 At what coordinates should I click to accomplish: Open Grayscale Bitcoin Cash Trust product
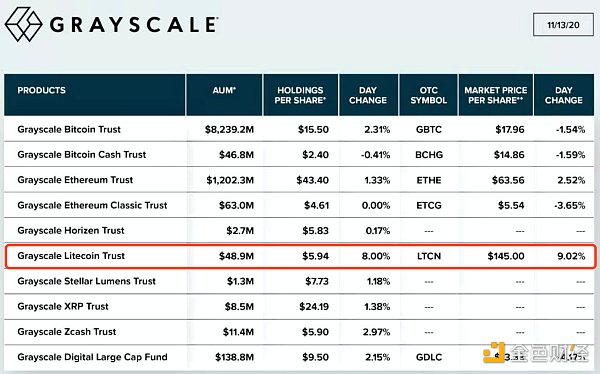pyautogui.click(x=82, y=155)
